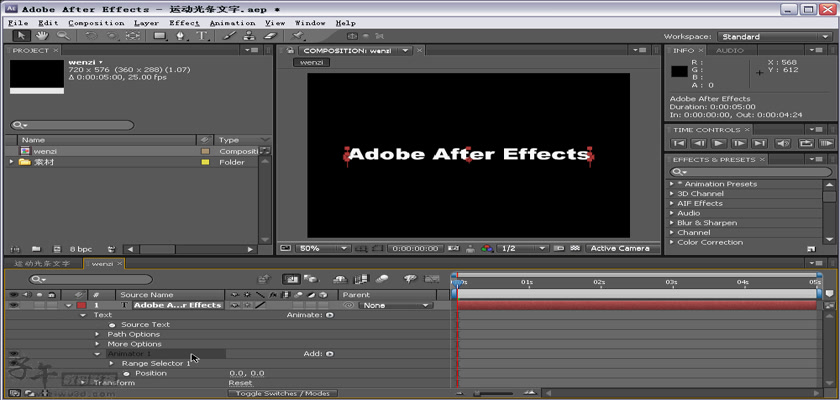Viewport: 840px width, 400px height.
Task: Select the Selection arrow tool
Action: pos(21,36)
